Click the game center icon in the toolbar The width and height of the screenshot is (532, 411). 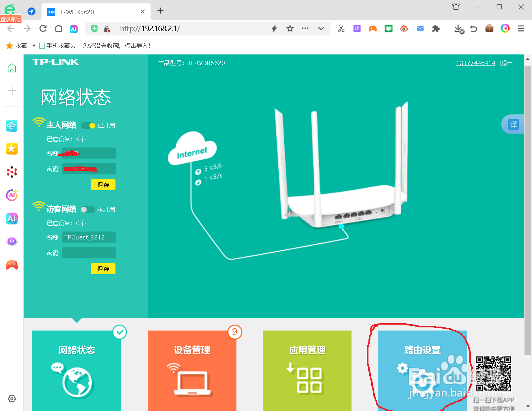[372, 28]
